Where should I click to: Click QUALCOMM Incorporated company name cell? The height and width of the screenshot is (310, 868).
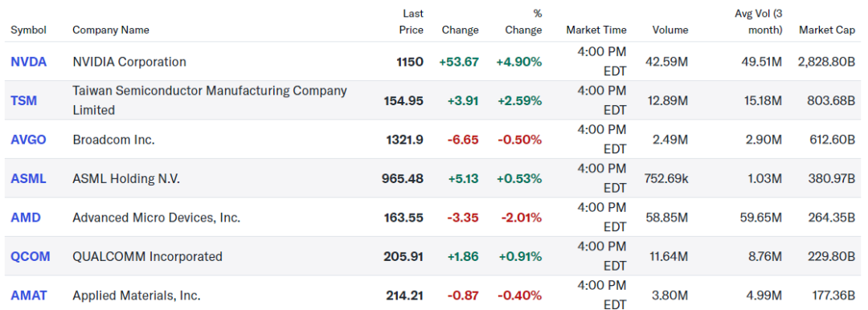point(147,256)
